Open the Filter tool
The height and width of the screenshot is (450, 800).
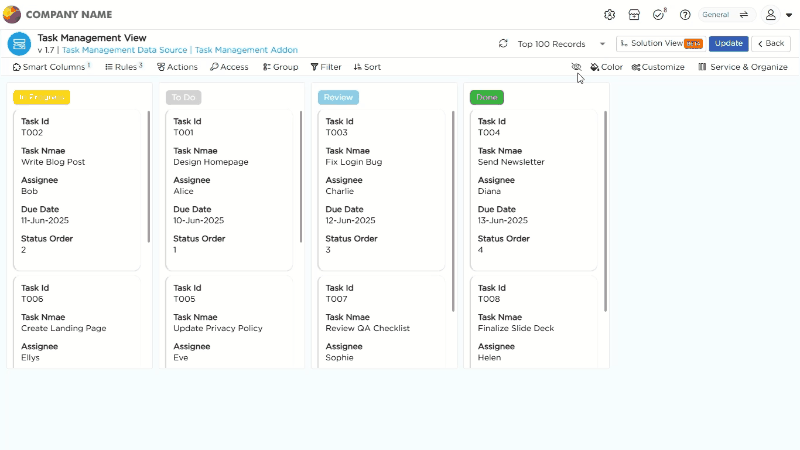(x=326, y=67)
